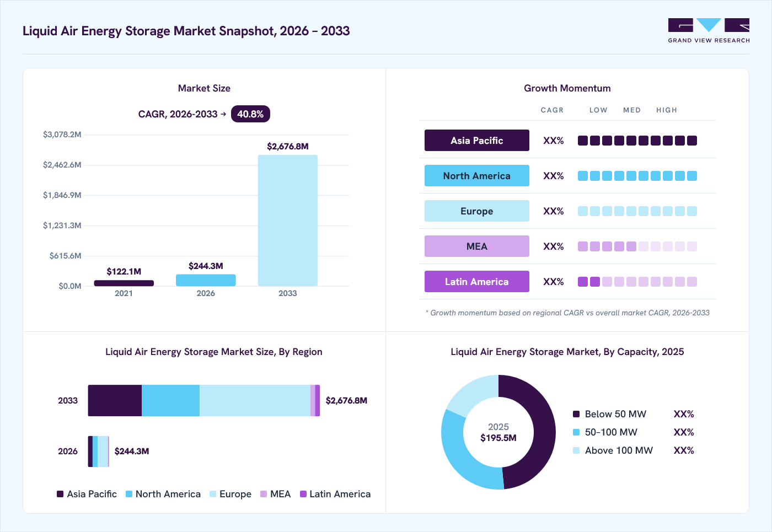Select the $244.3M label above 2026 bar
772x532 pixels.
tap(206, 266)
